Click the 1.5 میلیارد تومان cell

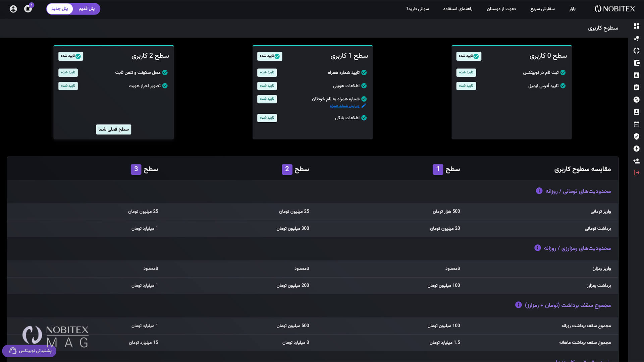tap(445, 343)
